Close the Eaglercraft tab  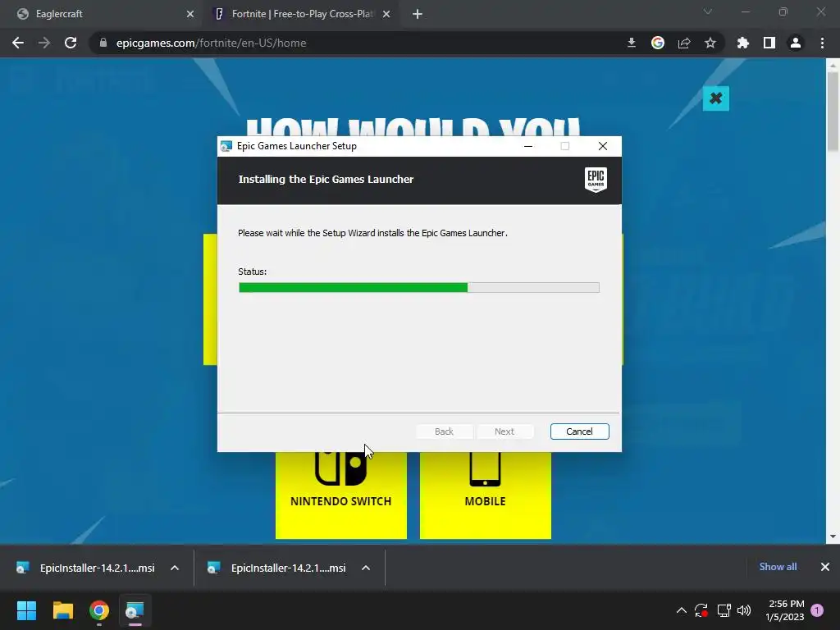click(x=190, y=14)
